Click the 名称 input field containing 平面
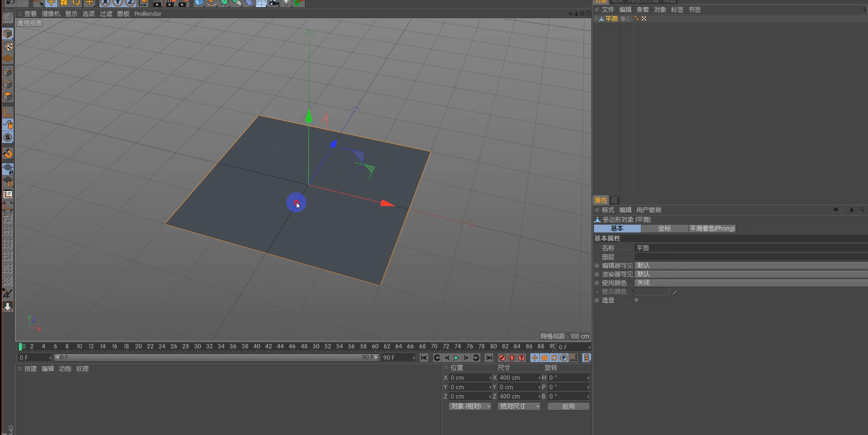Image resolution: width=868 pixels, height=435 pixels. coord(751,248)
